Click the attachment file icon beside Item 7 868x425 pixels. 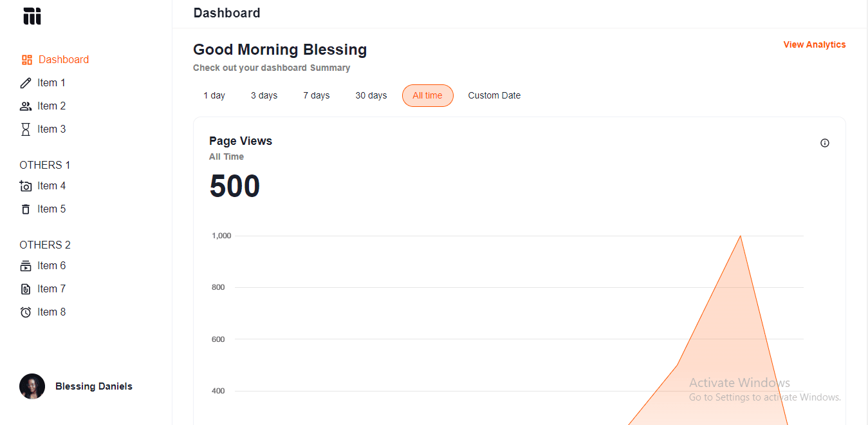point(26,289)
